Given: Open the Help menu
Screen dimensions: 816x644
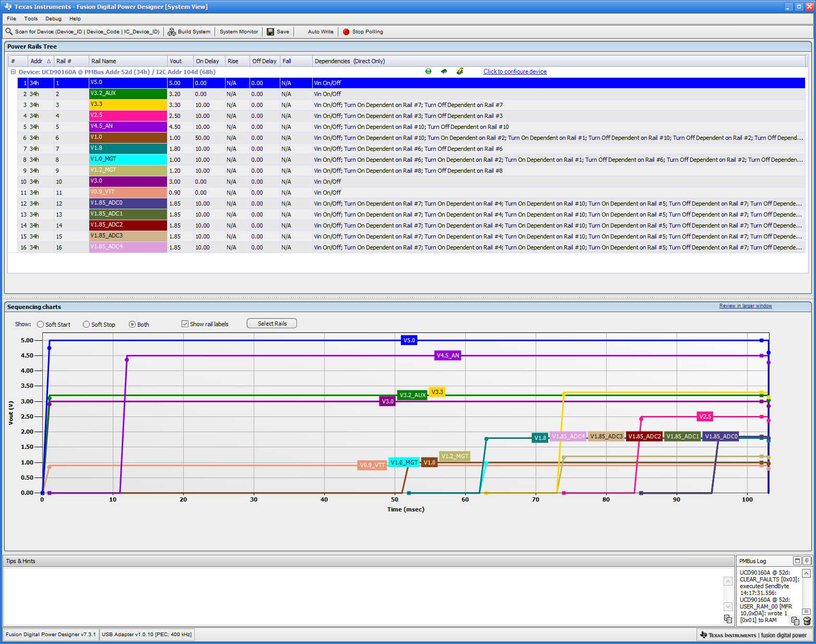Looking at the screenshot, I should (75, 18).
